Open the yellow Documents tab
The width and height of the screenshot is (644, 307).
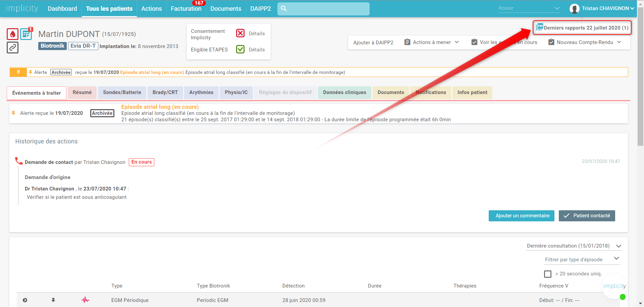pos(391,92)
